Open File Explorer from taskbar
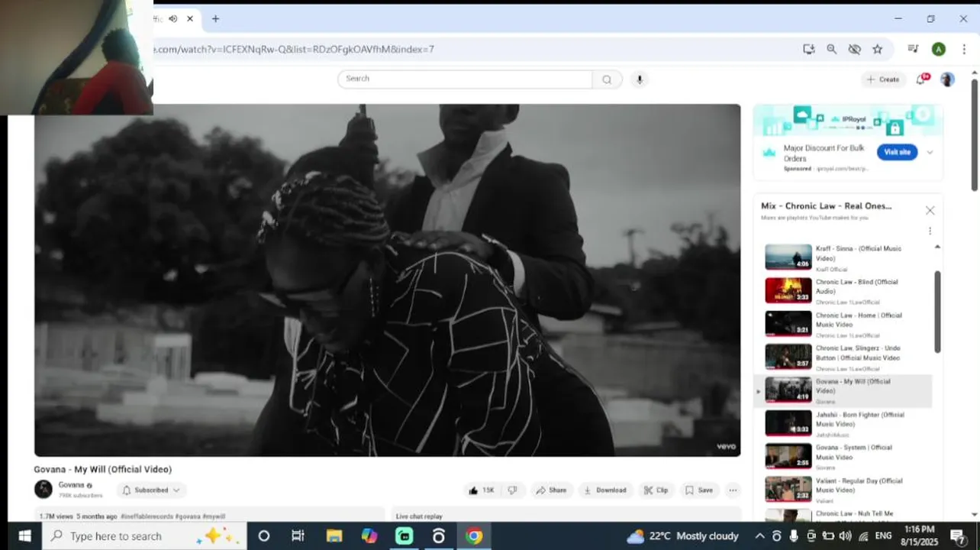This screenshot has height=550, width=980. 334,536
